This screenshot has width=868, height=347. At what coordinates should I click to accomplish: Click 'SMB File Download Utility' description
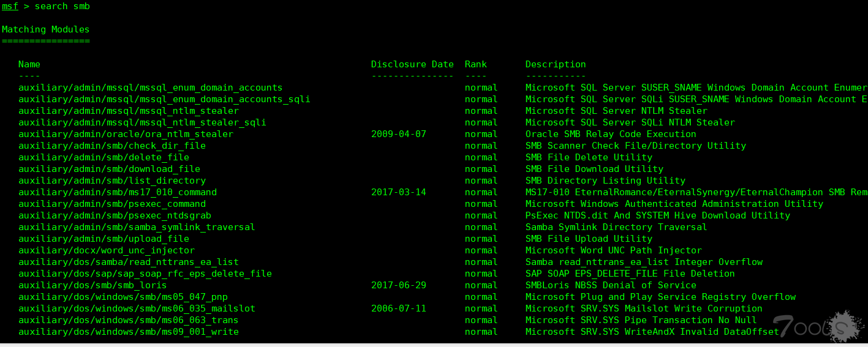coord(594,169)
